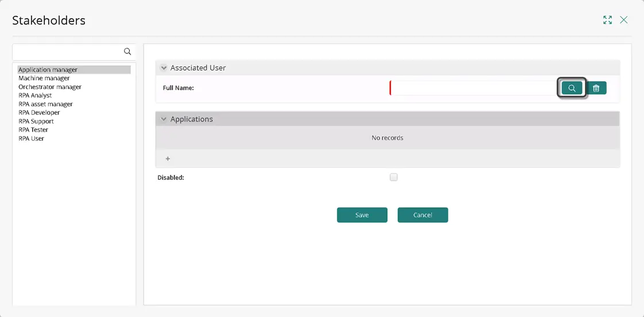Focus the Full Name input field
The image size is (644, 317).
tap(473, 88)
